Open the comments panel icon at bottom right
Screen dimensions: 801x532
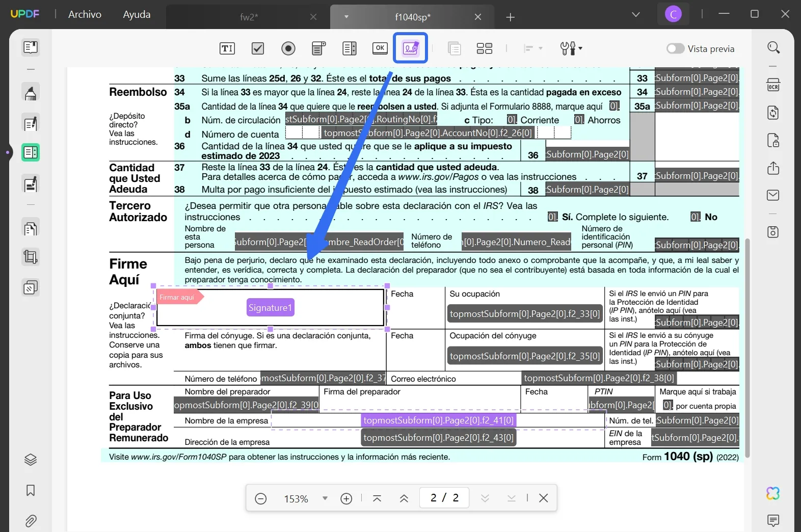click(x=773, y=520)
